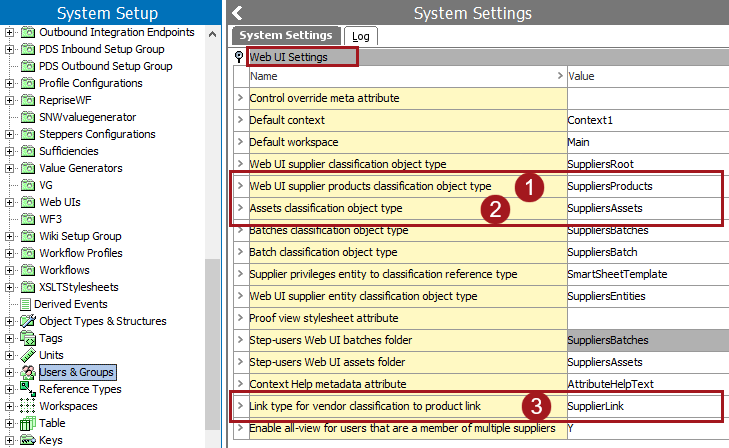
Task: Click the Units ruler icon
Action: coord(27,355)
